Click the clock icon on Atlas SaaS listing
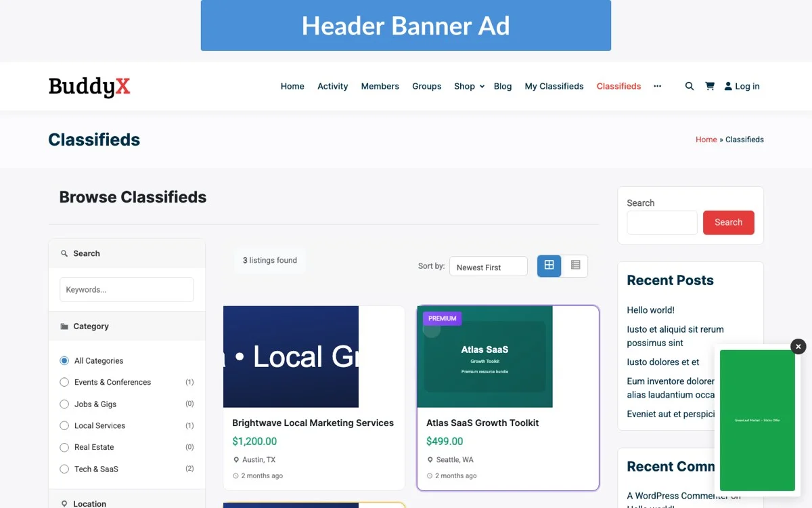Viewport: 812px width, 508px height. (429, 475)
